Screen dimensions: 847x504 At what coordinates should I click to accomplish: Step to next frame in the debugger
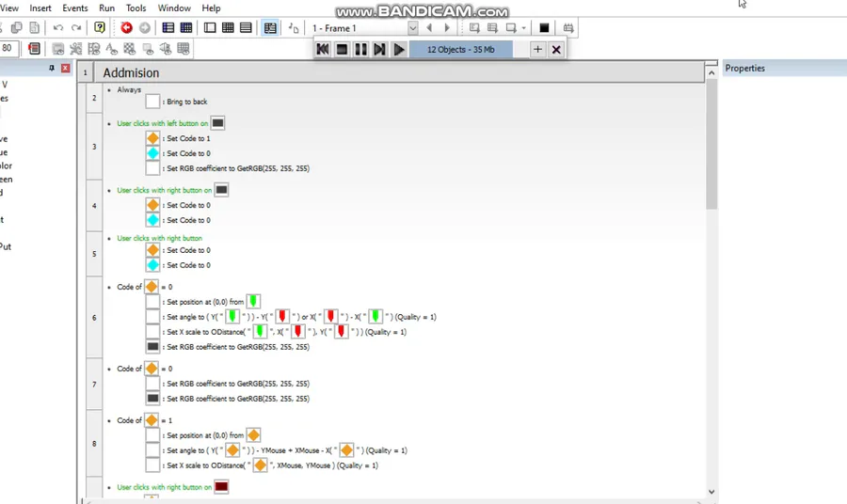[380, 49]
